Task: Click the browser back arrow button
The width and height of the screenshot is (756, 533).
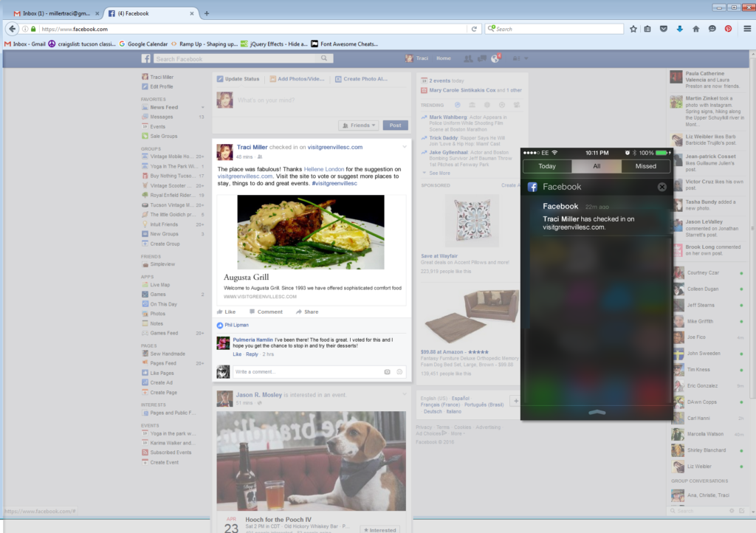Action: (13, 29)
